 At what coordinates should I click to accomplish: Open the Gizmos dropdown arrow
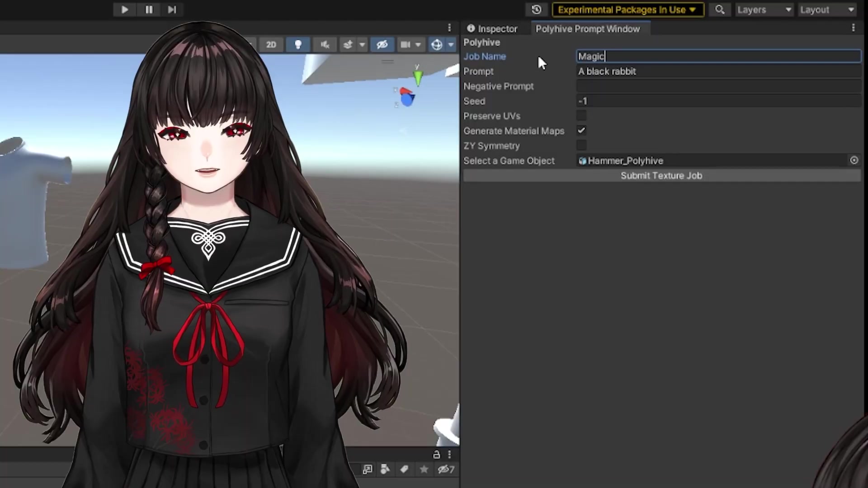(x=451, y=45)
